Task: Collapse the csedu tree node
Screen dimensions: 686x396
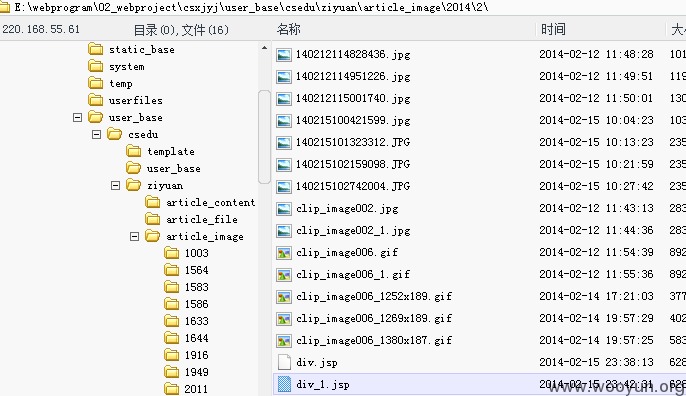Action: [x=96, y=134]
